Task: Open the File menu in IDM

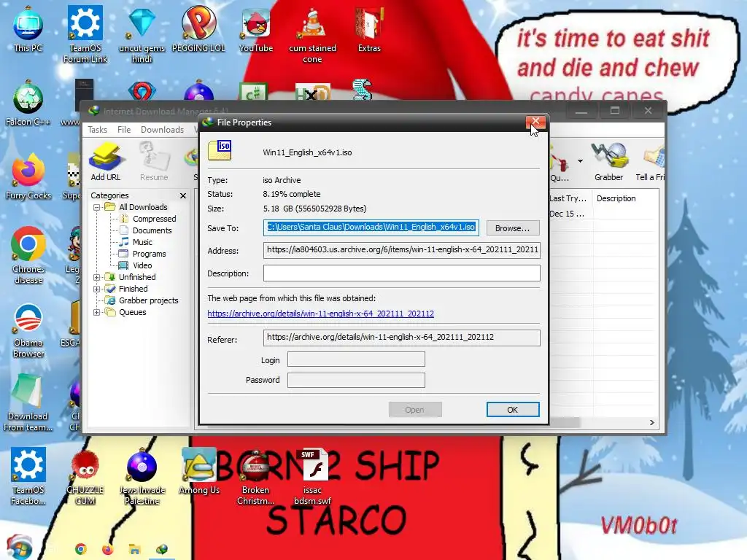Action: (124, 130)
